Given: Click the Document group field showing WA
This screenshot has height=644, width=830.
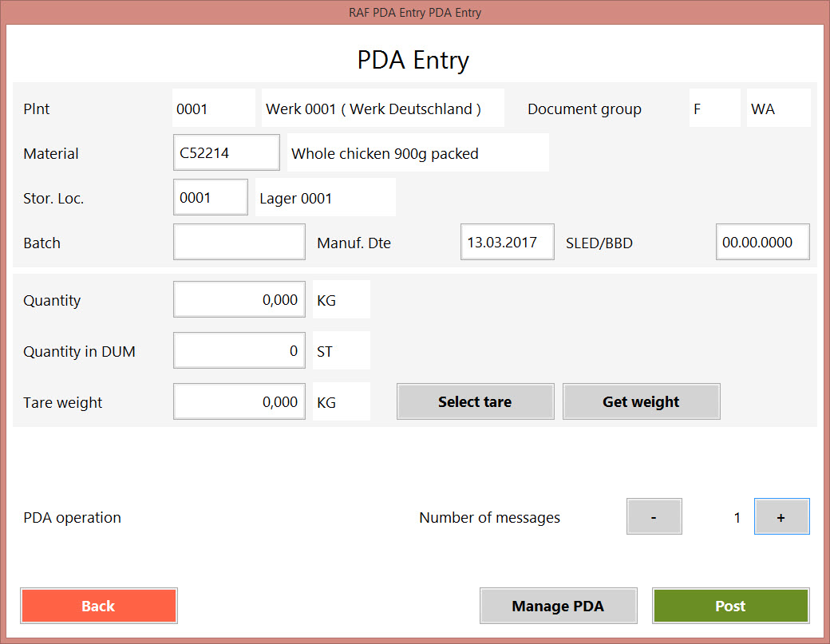Looking at the screenshot, I should click(778, 108).
